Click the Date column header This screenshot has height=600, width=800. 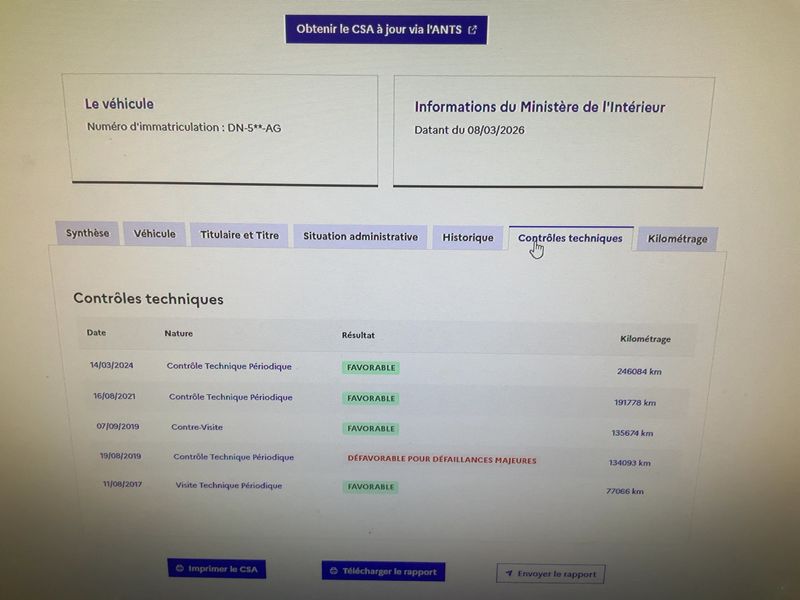pyautogui.click(x=96, y=333)
